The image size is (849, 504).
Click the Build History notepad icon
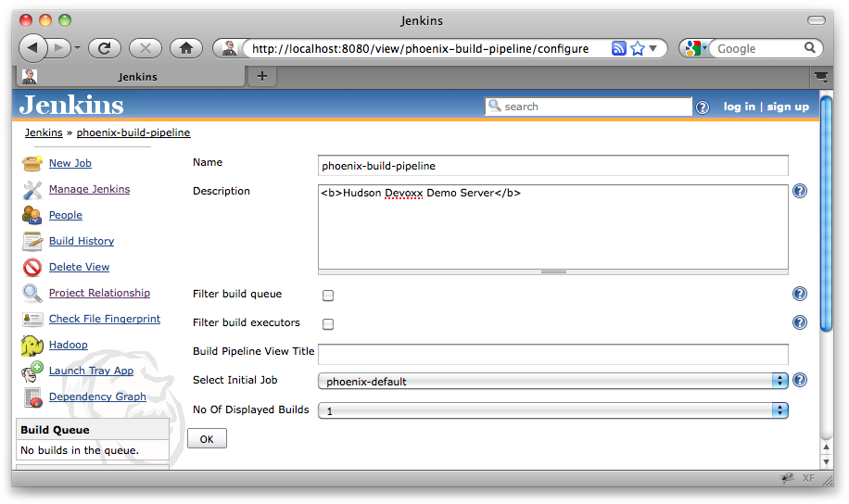pos(32,242)
